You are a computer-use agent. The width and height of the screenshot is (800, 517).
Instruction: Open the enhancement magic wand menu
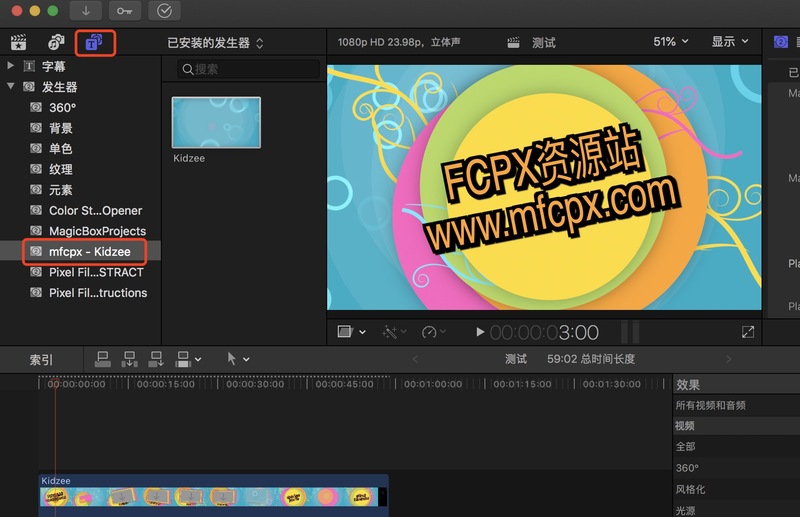(394, 332)
